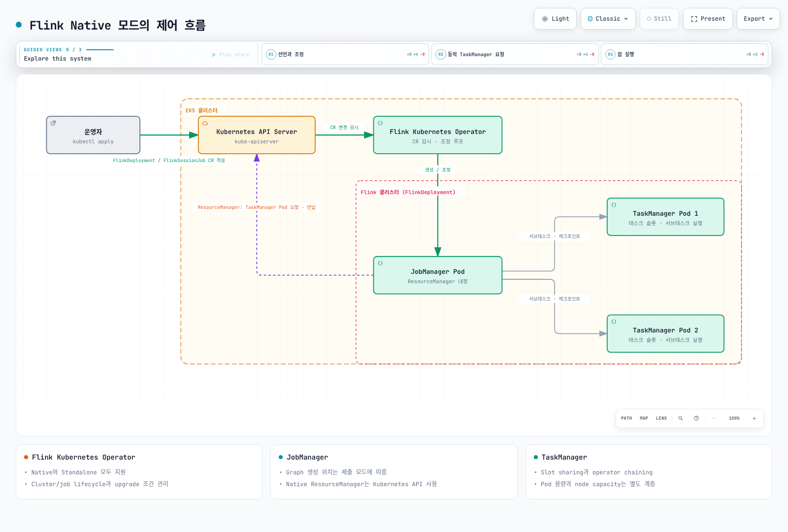Zoom out with the minus button
This screenshot has width=788, height=532.
point(714,418)
